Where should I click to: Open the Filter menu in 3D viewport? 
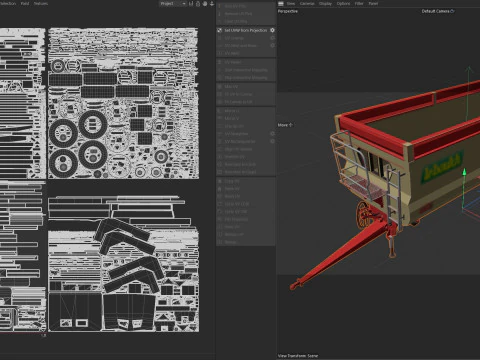(x=359, y=4)
